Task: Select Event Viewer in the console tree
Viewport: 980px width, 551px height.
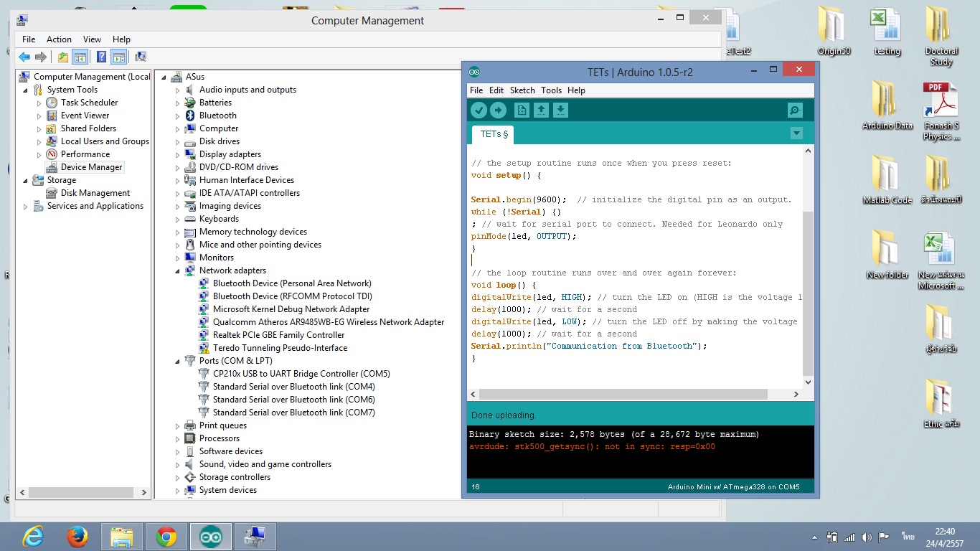Action: click(x=85, y=116)
